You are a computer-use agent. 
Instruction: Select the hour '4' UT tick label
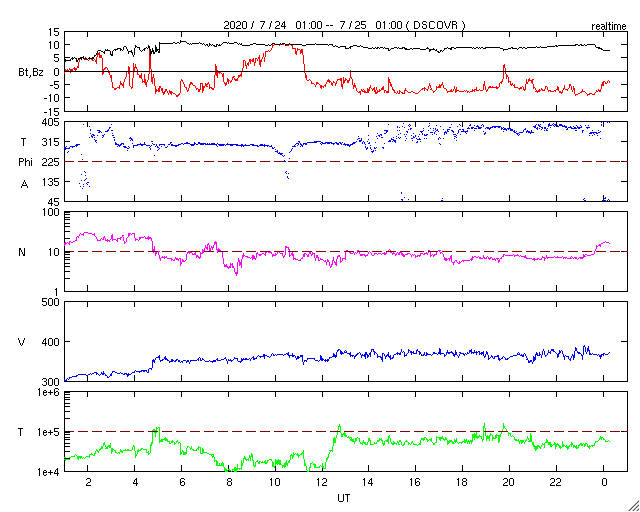[135, 483]
